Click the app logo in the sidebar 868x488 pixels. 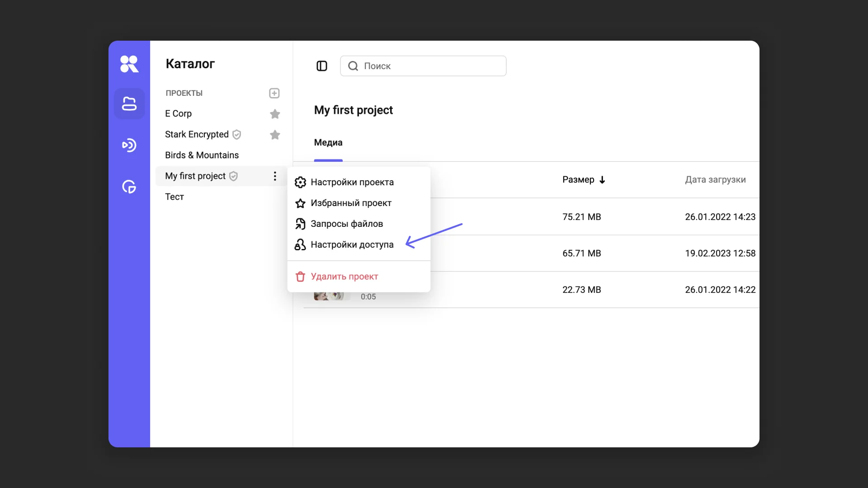coord(129,64)
